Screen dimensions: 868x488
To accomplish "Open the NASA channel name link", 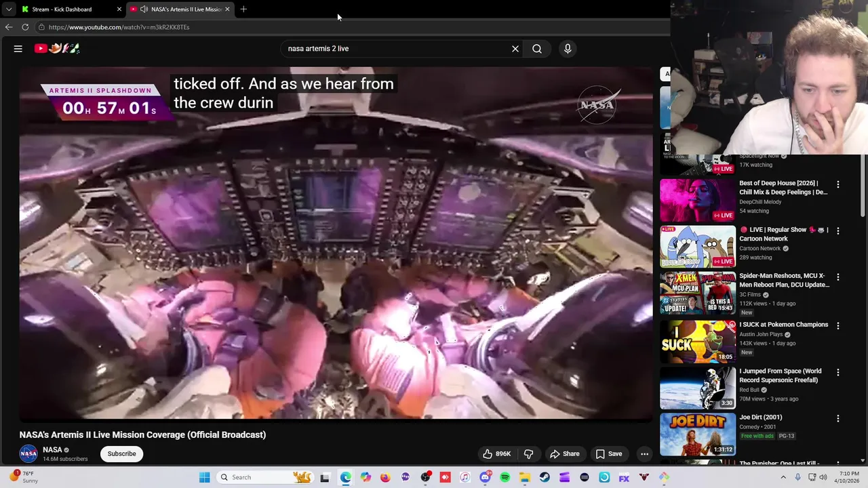I will click(x=52, y=449).
